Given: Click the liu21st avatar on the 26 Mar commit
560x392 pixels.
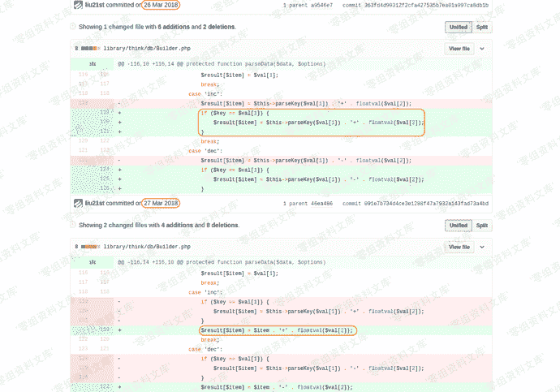Looking at the screenshot, I should point(78,5).
